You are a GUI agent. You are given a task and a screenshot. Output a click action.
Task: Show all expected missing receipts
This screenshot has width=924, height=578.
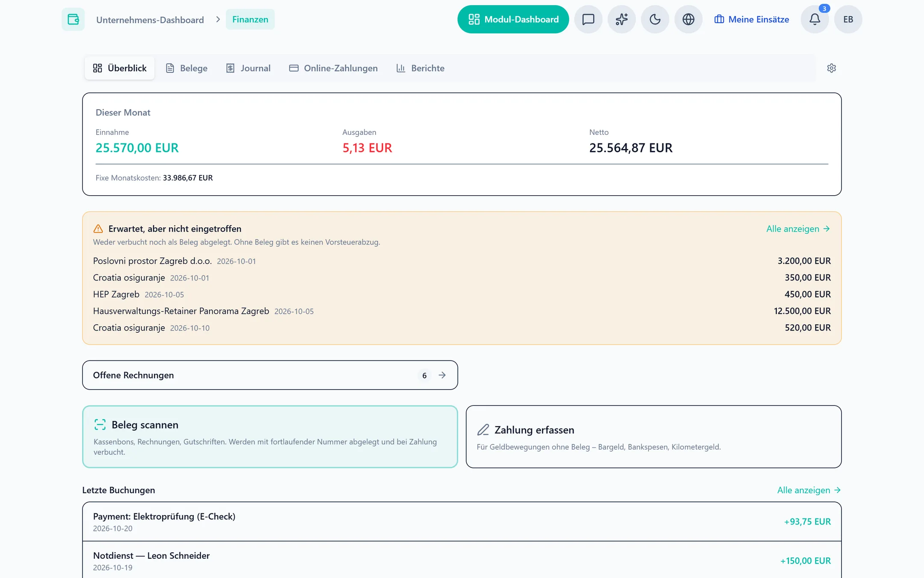[x=798, y=229]
